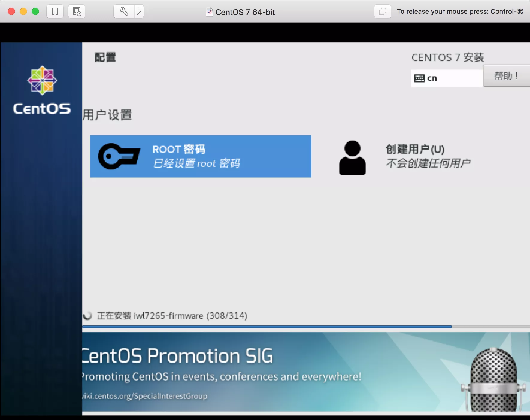The height and width of the screenshot is (420, 530).
Task: Expand toolbar arrow next to wrench
Action: (139, 12)
